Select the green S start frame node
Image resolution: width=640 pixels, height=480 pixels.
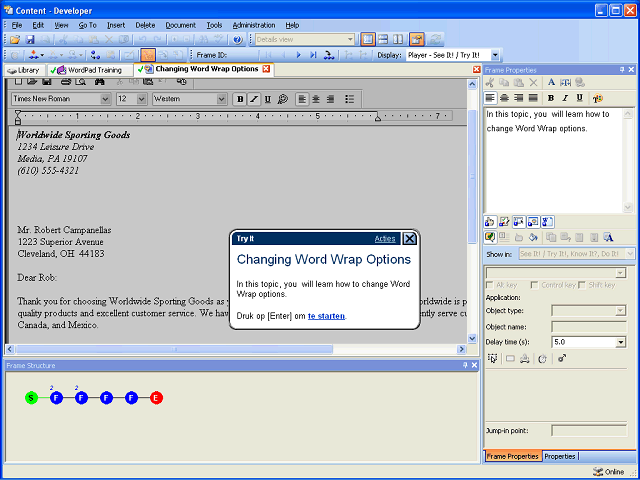pos(31,398)
